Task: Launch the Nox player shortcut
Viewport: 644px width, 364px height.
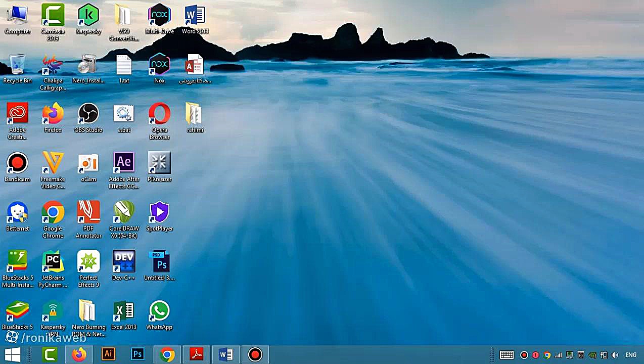Action: [159, 68]
